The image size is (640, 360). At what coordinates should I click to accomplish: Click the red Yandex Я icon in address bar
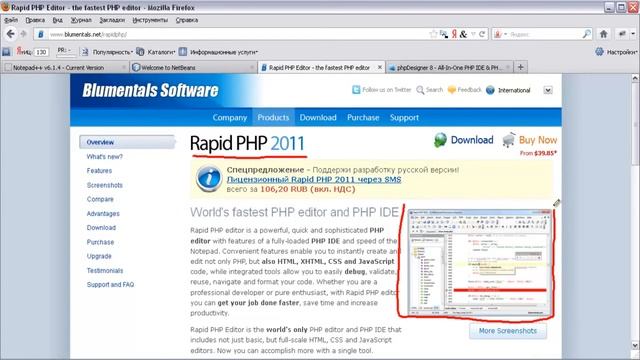[454, 34]
